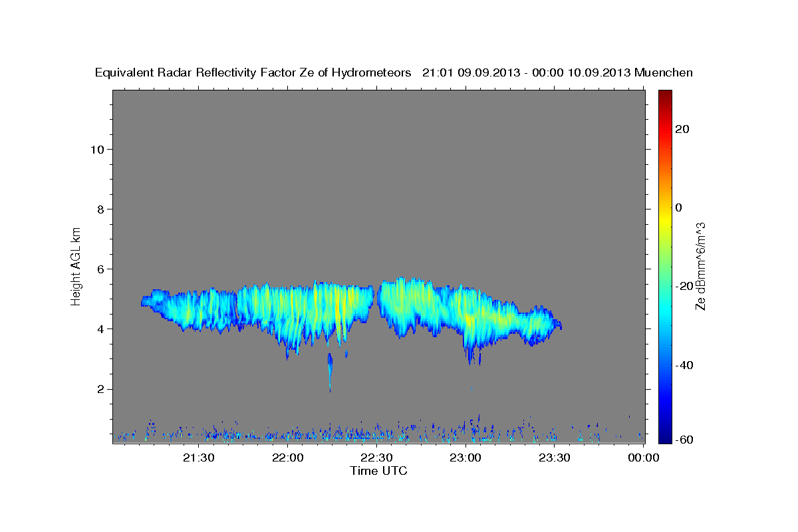798x532 pixels.
Task: Click the '00:00' time tick label
Action: click(x=644, y=458)
